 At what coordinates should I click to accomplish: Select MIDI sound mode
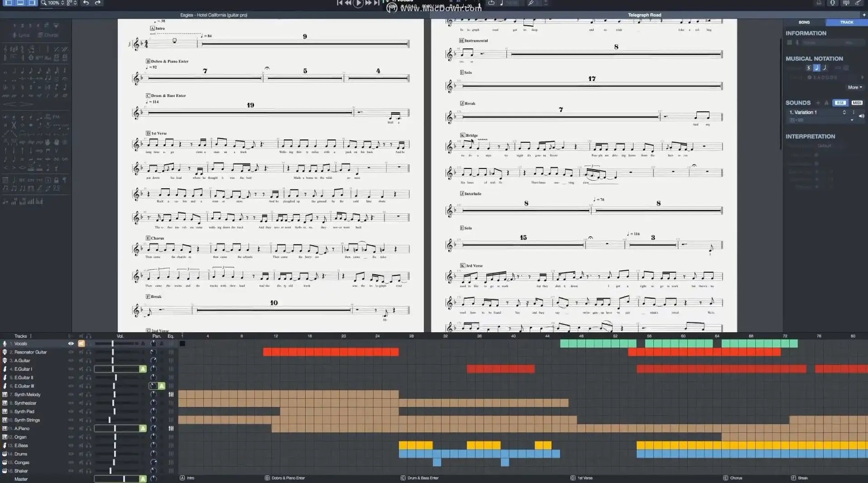coord(857,103)
